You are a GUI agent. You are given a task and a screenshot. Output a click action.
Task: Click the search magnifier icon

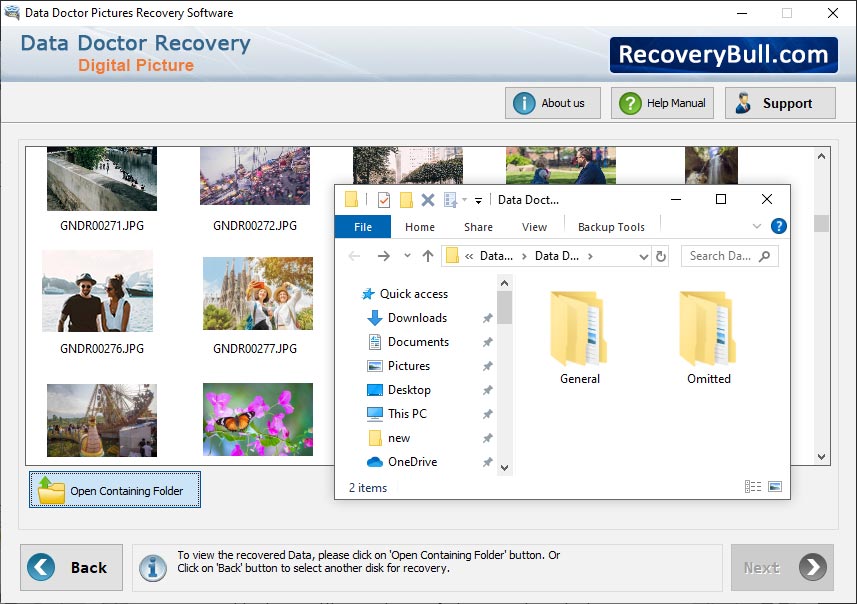coord(765,256)
